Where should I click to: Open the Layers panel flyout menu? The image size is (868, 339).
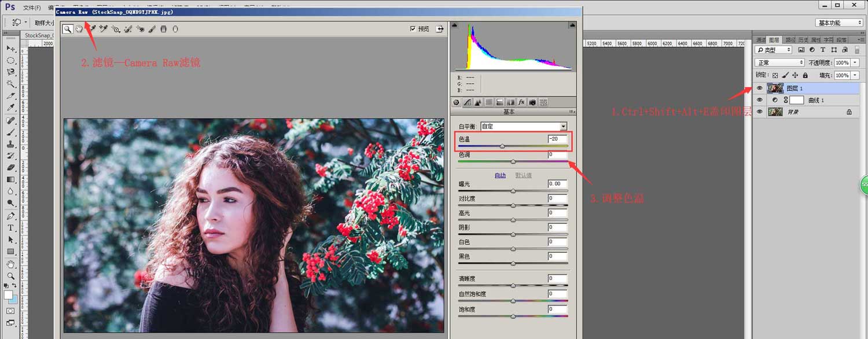(x=862, y=40)
